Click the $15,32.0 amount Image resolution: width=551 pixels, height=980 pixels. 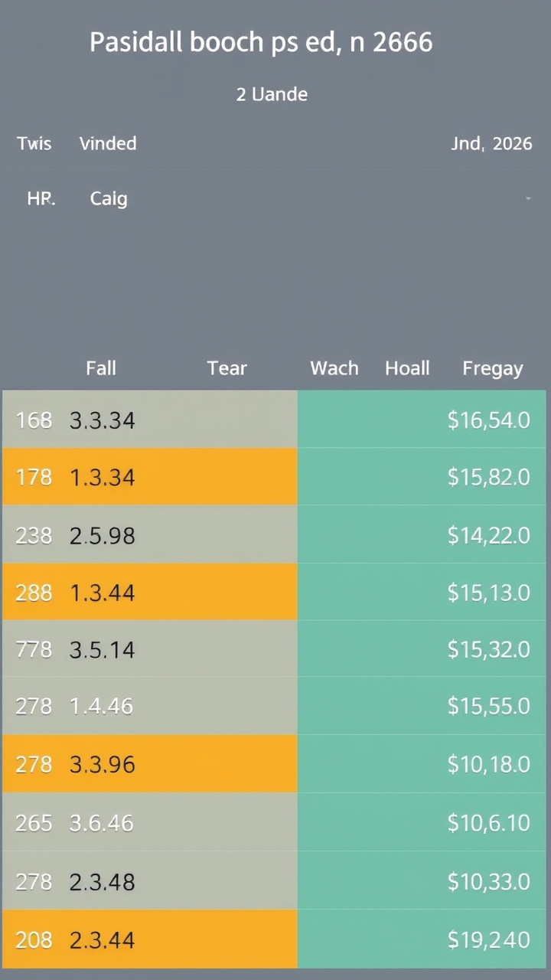[x=488, y=649]
